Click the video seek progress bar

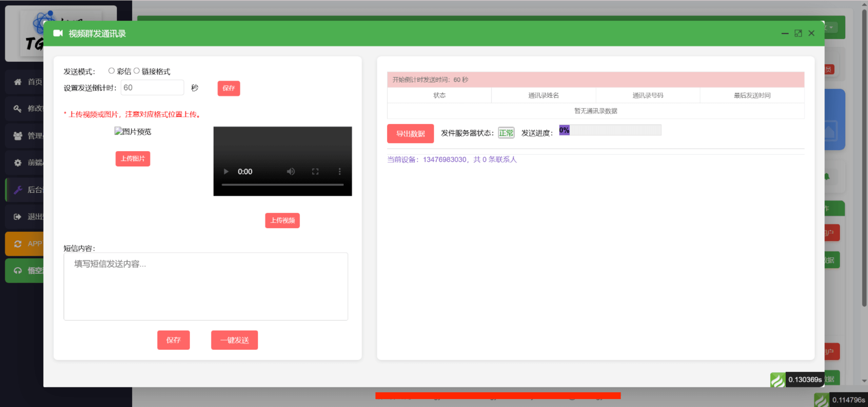(x=282, y=185)
